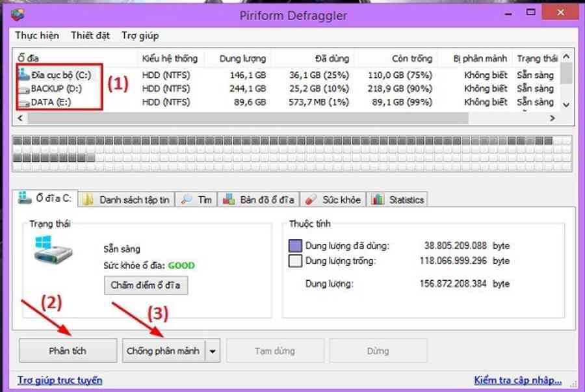Switch to the Tìm tab
The height and width of the screenshot is (392, 585).
[196, 200]
